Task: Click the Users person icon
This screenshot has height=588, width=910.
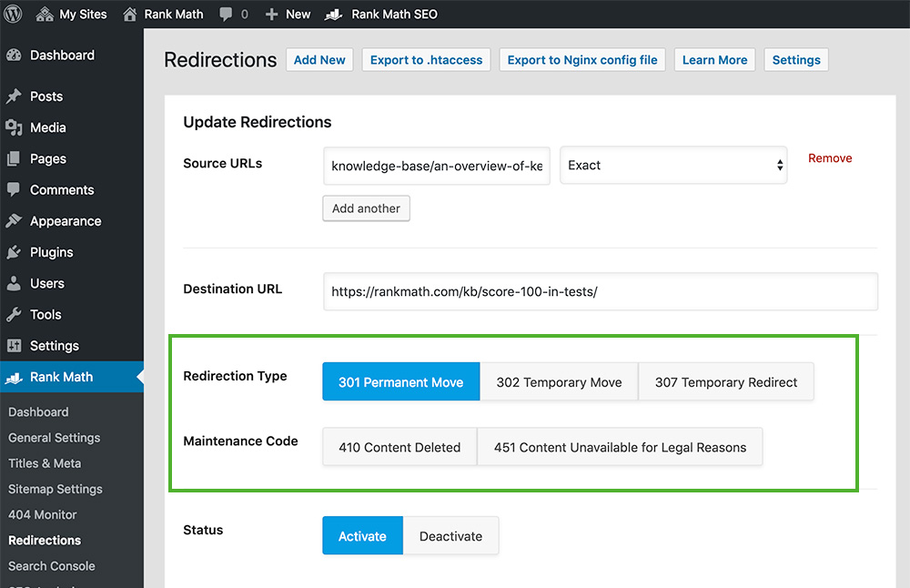Action: tap(14, 283)
